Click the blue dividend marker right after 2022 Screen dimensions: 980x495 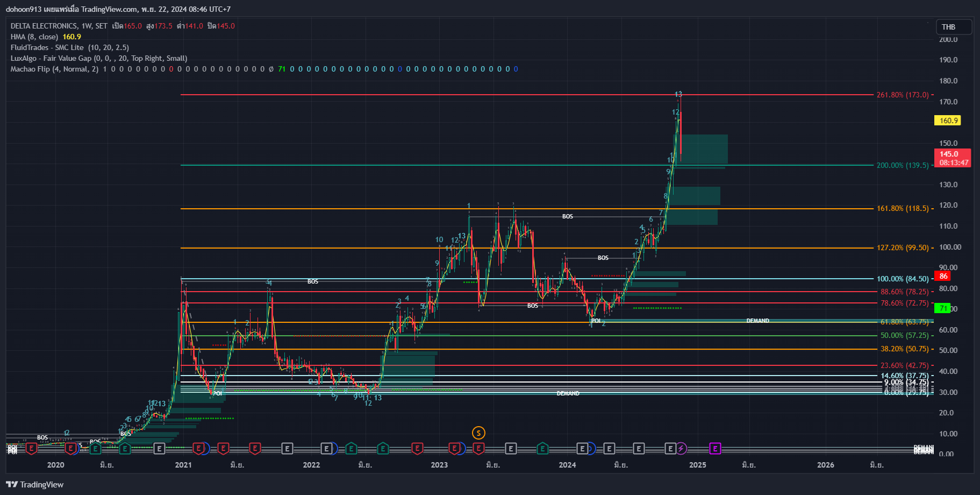pos(334,448)
